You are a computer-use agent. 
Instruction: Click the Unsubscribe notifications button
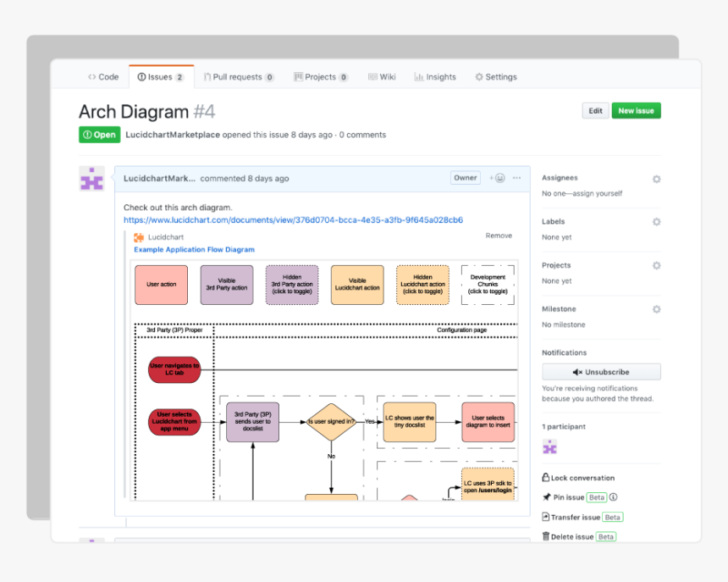point(601,372)
